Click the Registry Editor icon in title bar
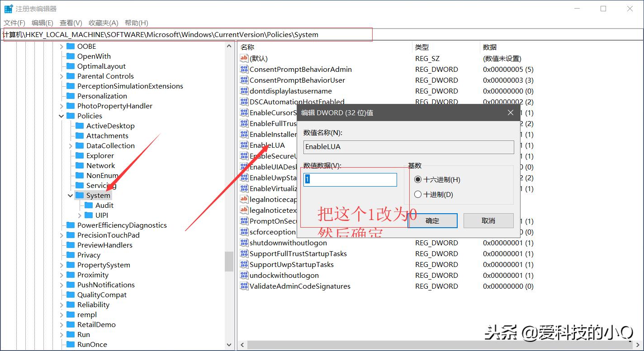644x351 pixels. (8, 8)
